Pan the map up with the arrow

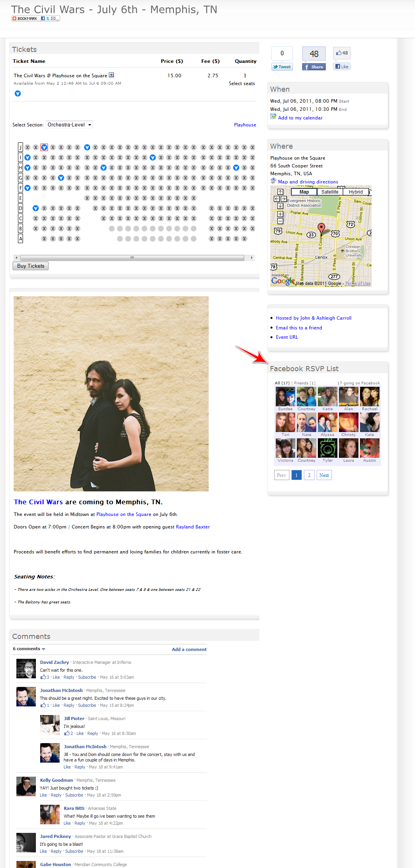280,192
